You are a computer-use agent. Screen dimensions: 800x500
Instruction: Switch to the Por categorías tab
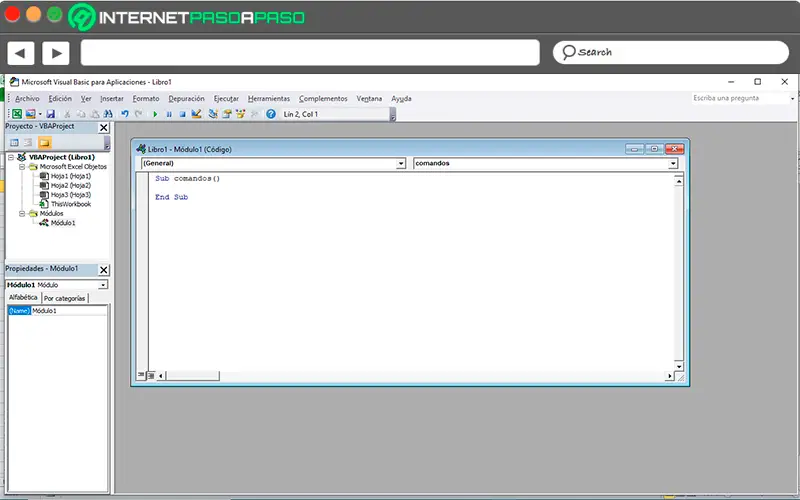[x=64, y=298]
